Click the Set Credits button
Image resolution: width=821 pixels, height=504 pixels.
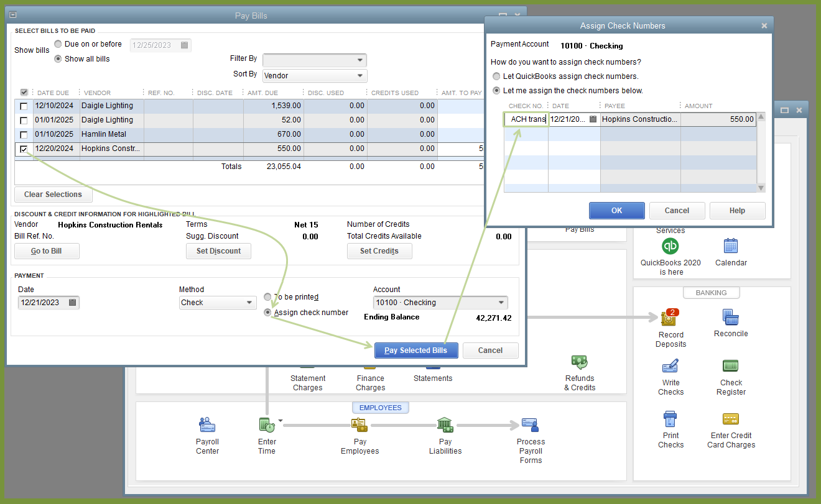[x=379, y=251]
